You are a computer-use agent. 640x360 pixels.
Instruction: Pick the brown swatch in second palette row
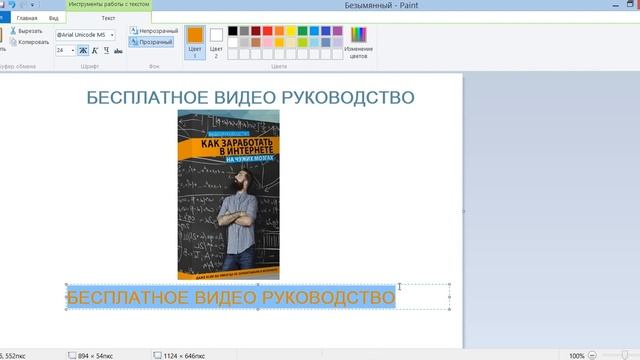coord(256,42)
